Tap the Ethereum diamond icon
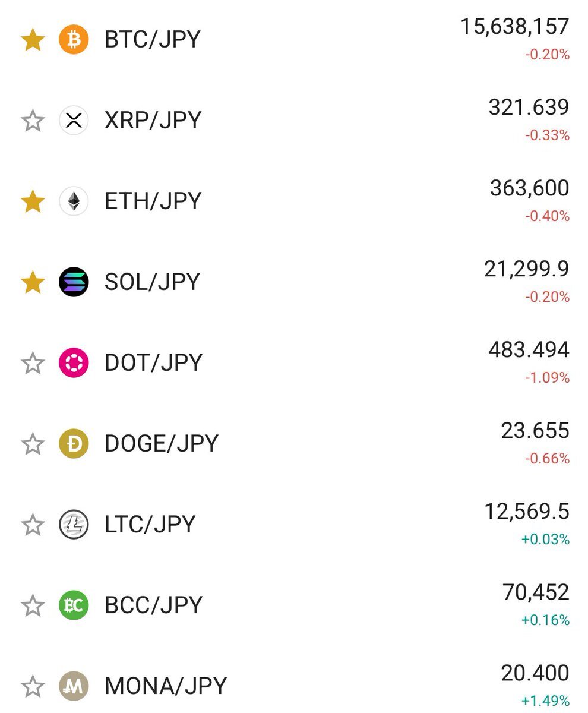Viewport: 588px width, 713px height. click(x=74, y=201)
